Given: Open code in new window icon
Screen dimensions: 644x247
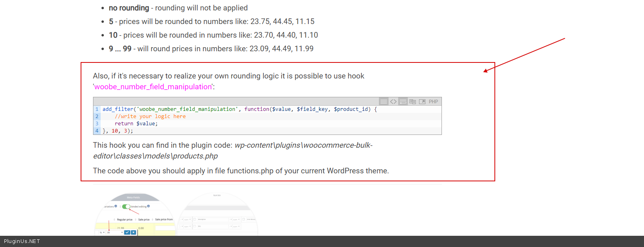Looking at the screenshot, I should 422,102.
